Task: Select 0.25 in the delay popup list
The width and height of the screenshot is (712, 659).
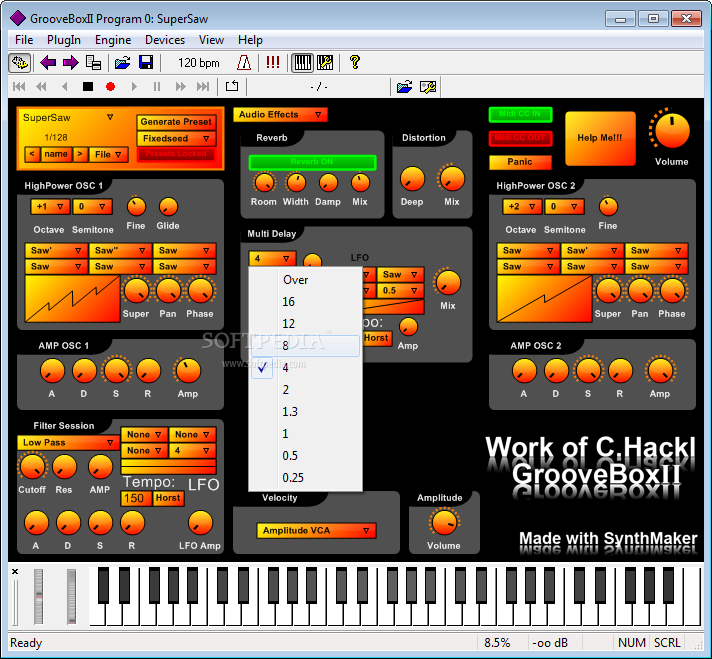Action: click(305, 478)
